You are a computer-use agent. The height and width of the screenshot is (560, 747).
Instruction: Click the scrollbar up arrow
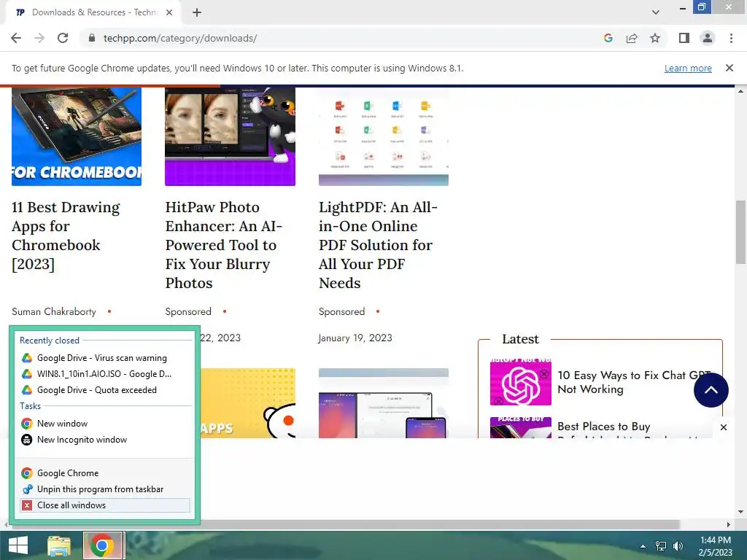click(x=740, y=90)
